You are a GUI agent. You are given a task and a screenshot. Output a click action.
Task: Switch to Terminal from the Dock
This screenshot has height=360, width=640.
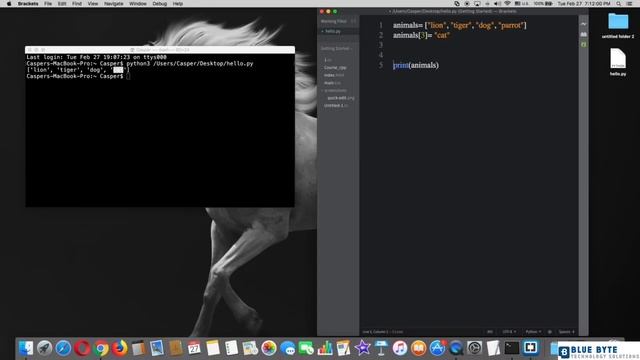(512, 348)
